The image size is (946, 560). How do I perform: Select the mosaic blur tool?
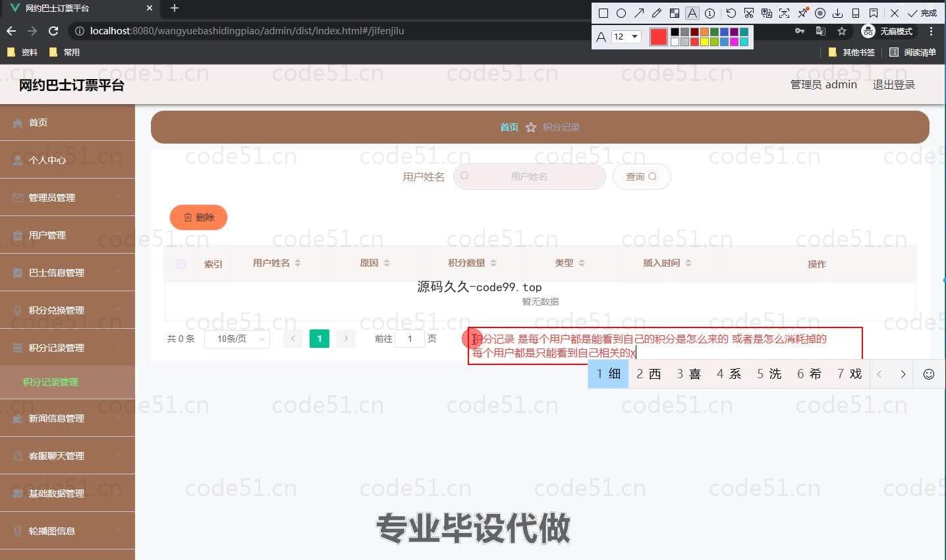675,13
